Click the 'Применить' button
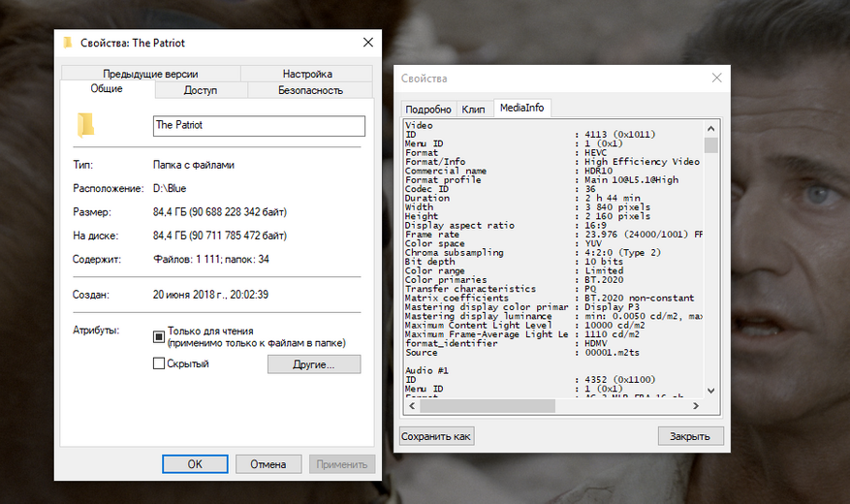Screen dimensions: 850x504 tap(342, 464)
